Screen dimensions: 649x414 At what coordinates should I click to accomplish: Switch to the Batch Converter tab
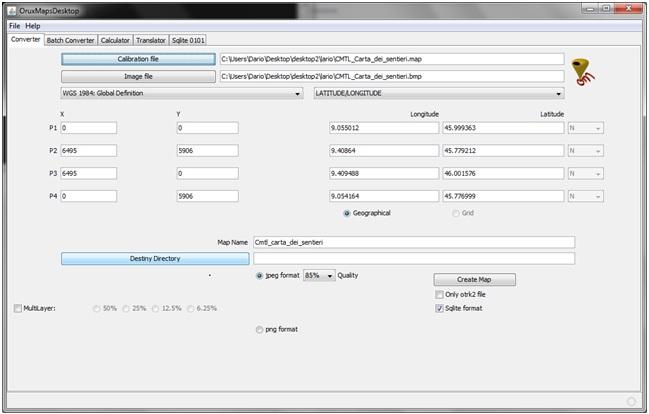70,40
